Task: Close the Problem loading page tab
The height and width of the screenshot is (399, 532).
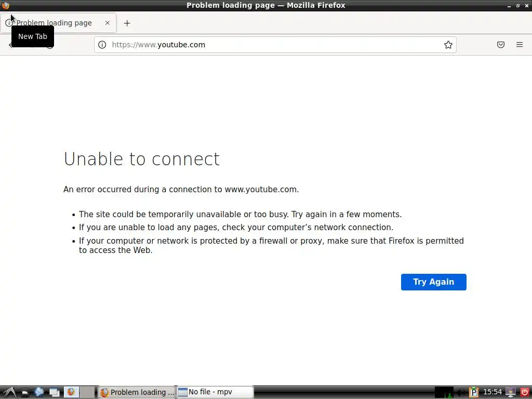Action: click(107, 23)
